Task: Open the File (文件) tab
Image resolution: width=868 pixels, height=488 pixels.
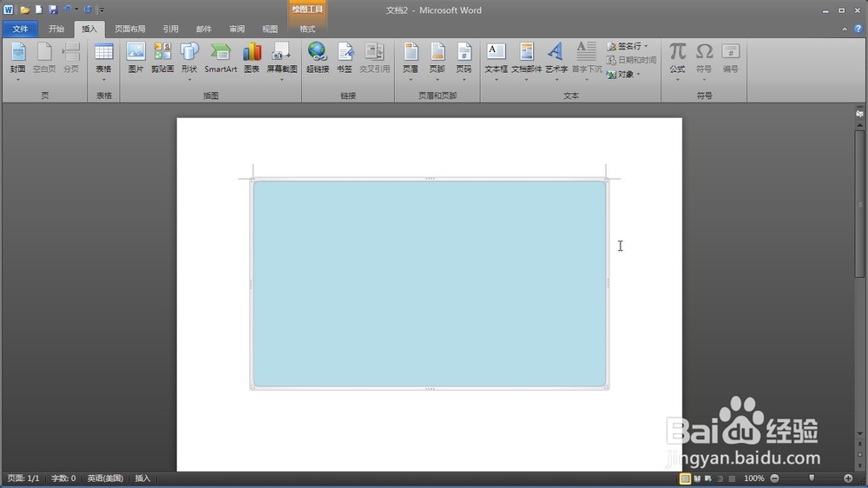Action: (20, 29)
